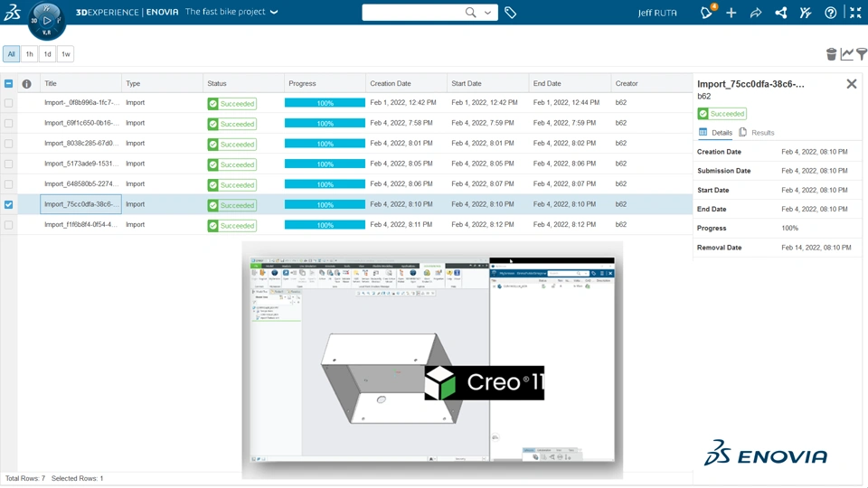868x488 pixels.
Task: Click Removal Date value Feb 14, 2022
Action: click(x=816, y=248)
